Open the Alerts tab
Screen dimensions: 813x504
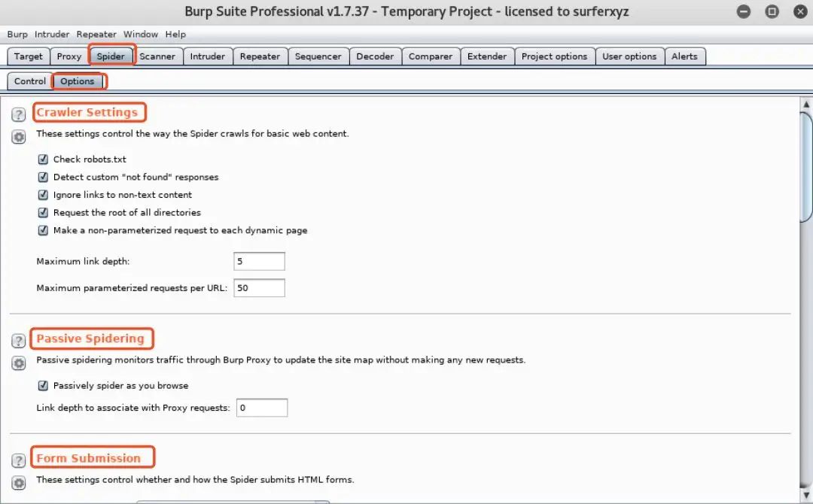click(x=684, y=56)
